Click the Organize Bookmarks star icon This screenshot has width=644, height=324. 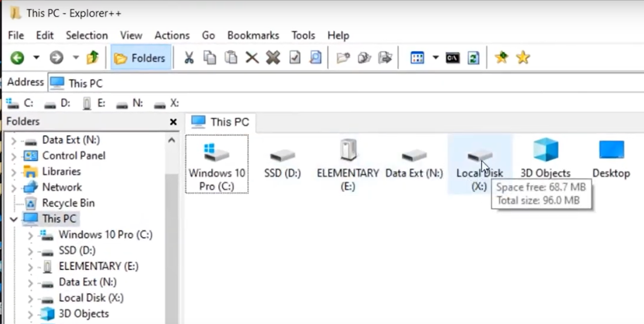[x=523, y=57]
